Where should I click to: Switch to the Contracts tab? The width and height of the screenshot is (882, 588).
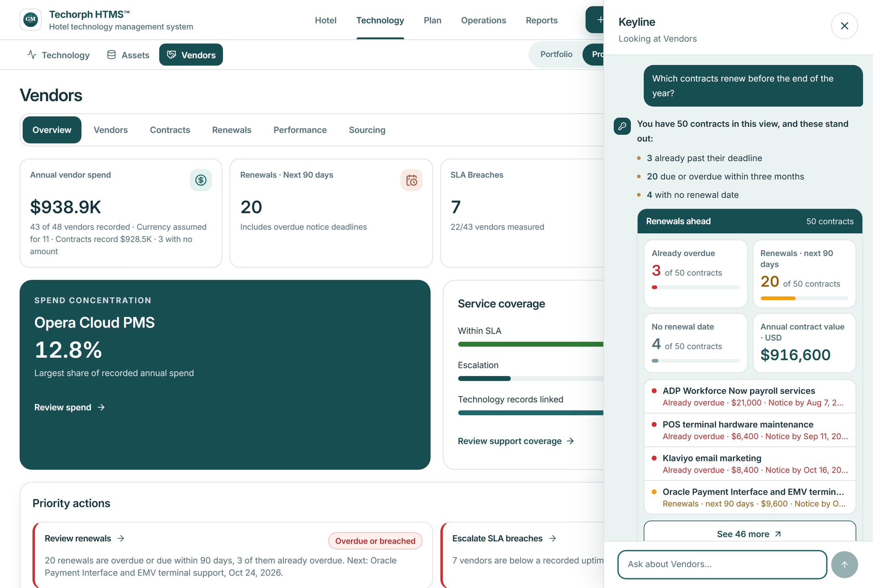[x=170, y=130]
